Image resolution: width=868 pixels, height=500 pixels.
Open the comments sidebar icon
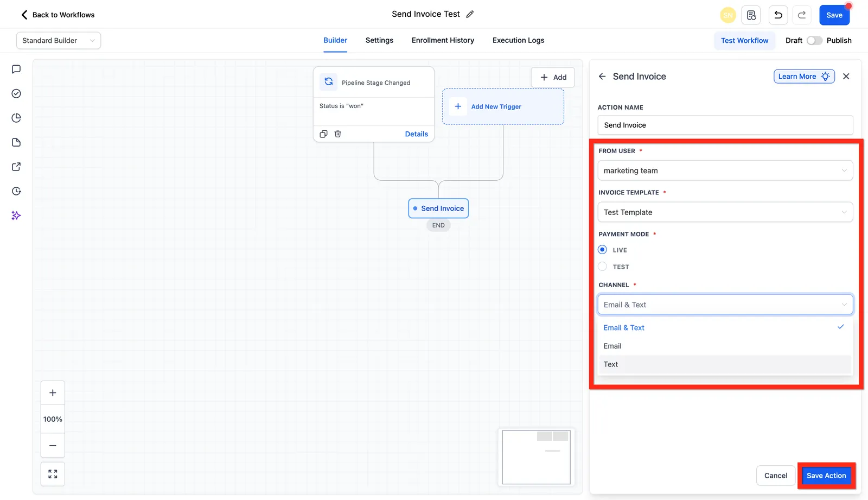16,69
